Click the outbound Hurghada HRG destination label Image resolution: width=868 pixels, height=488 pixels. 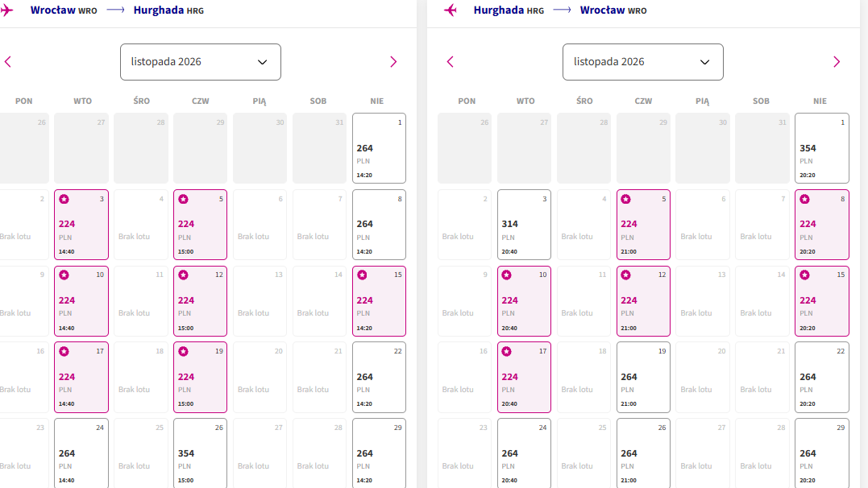[168, 10]
